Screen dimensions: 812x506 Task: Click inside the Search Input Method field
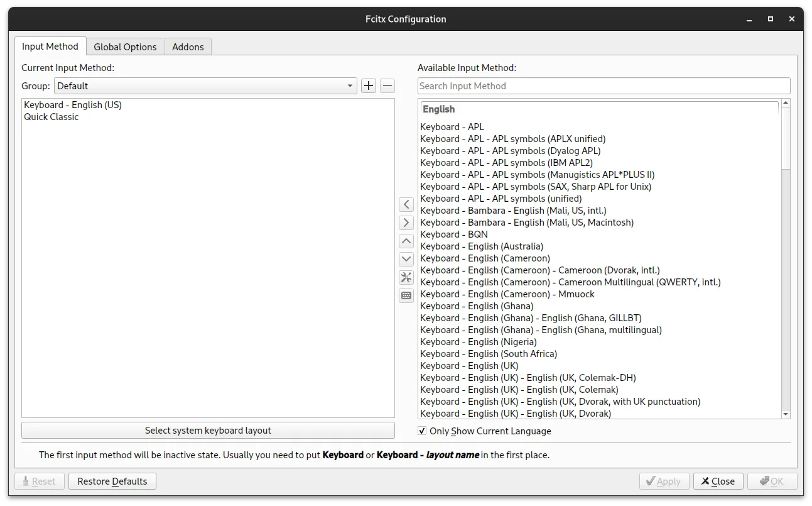point(603,85)
